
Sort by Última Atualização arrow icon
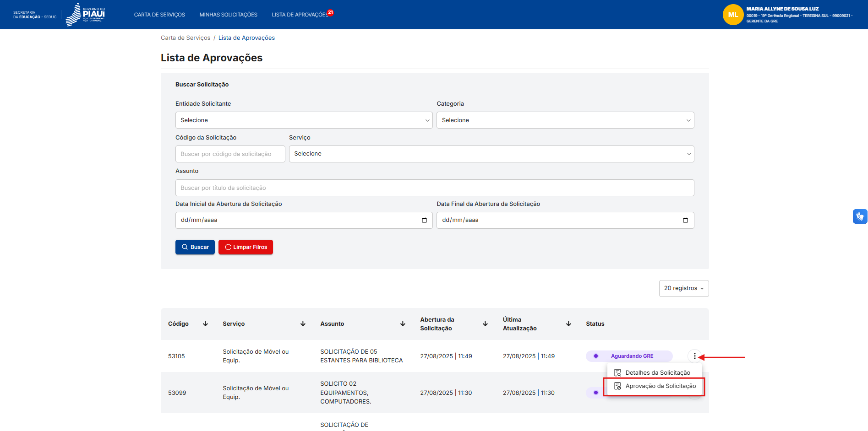click(568, 324)
